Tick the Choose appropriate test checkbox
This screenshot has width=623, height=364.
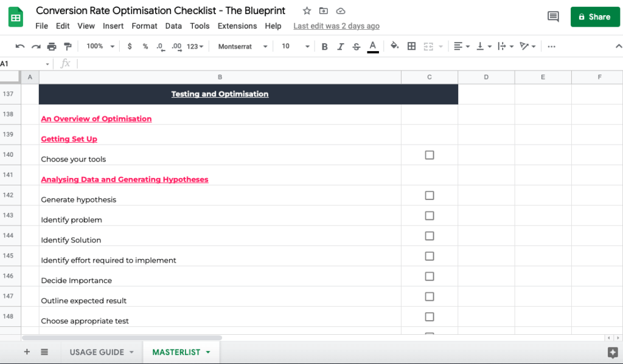430,317
